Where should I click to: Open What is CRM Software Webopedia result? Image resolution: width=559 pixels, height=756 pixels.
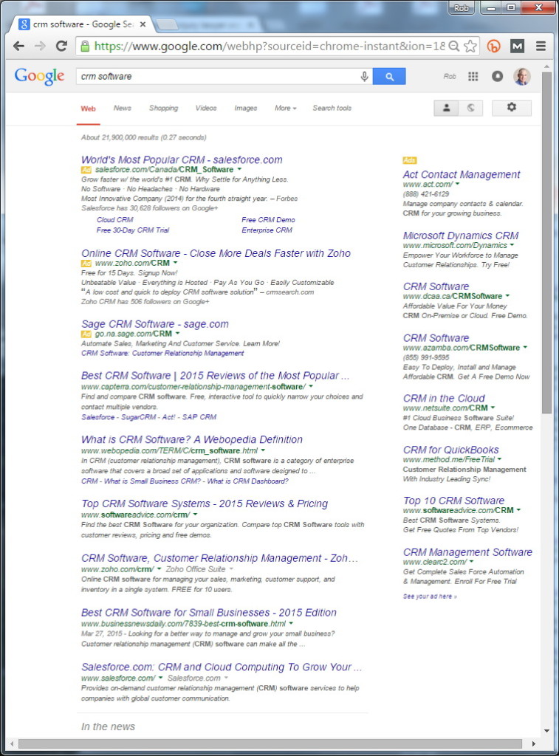[x=192, y=439]
